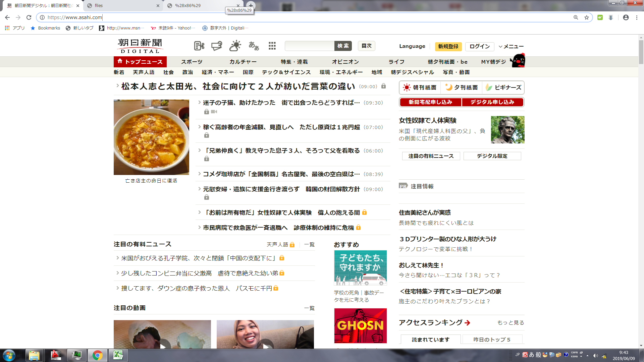Open 米国がおびえる孔子学院 article
Image resolution: width=644 pixels, height=362 pixels.
pos(199,258)
